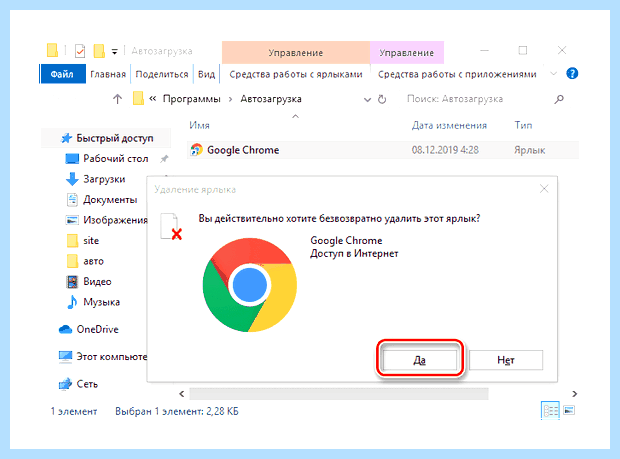Image resolution: width=620 pixels, height=459 pixels.
Task: Go up one folder level arrow
Action: pos(117,99)
